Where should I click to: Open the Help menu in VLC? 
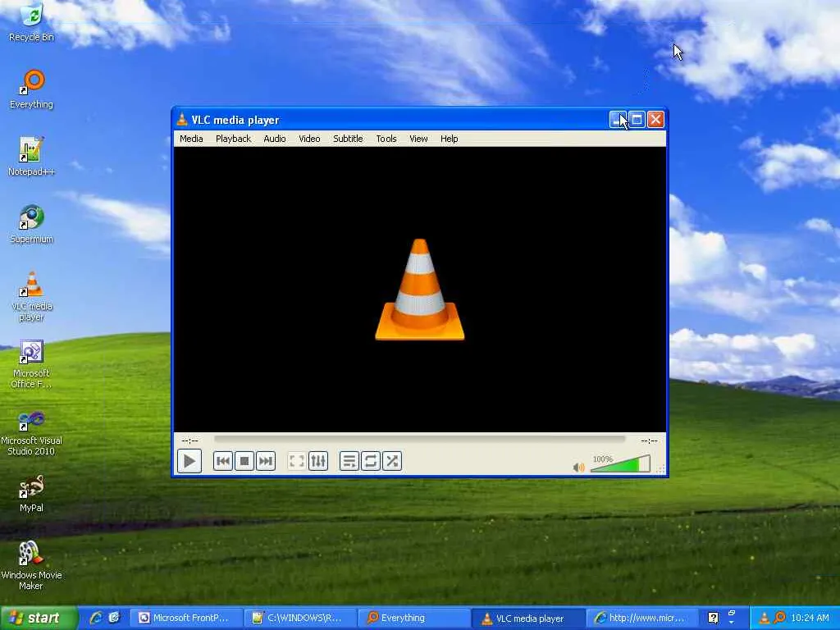pos(449,139)
